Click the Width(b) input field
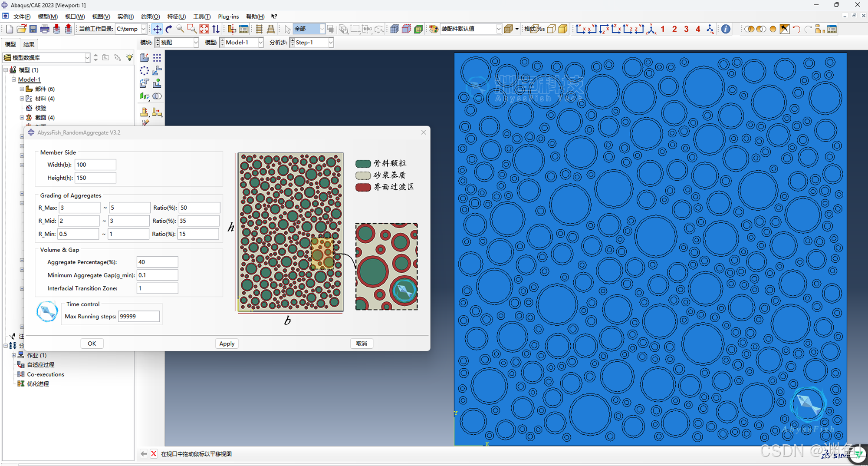 95,165
